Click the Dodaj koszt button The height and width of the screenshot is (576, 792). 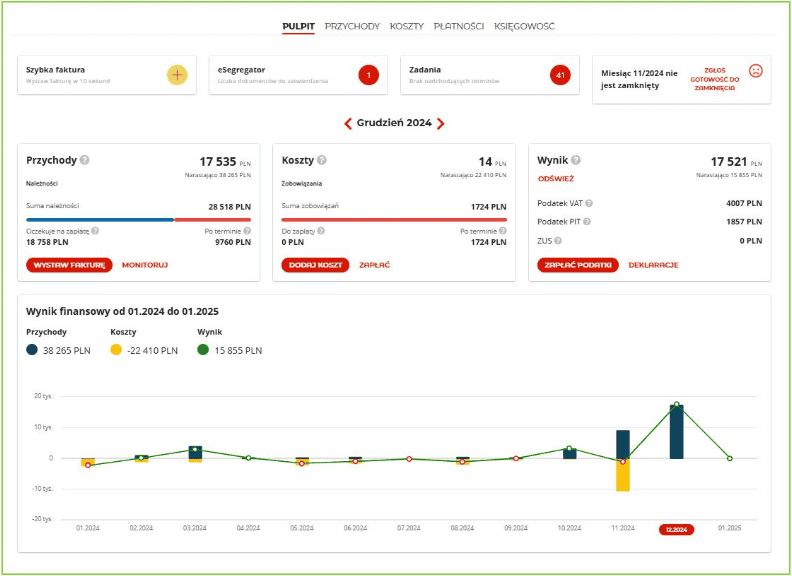coord(315,265)
